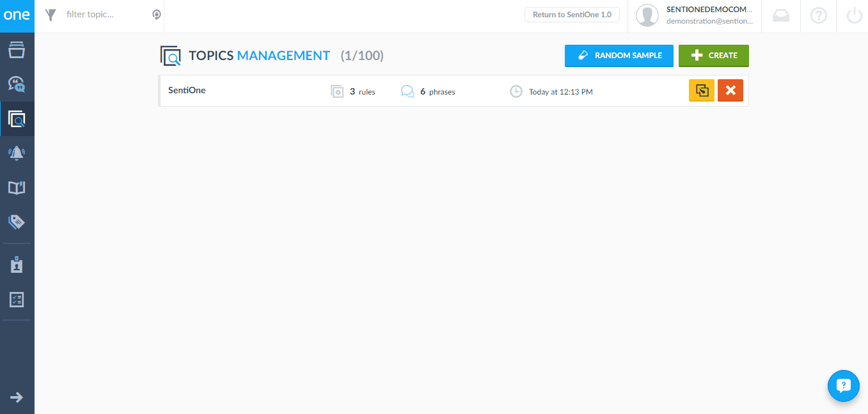
Task: Open the checklist sidebar icon
Action: 17,299
